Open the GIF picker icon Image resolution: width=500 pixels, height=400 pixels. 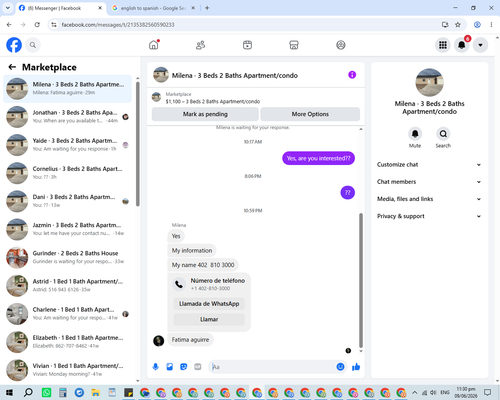[198, 367]
